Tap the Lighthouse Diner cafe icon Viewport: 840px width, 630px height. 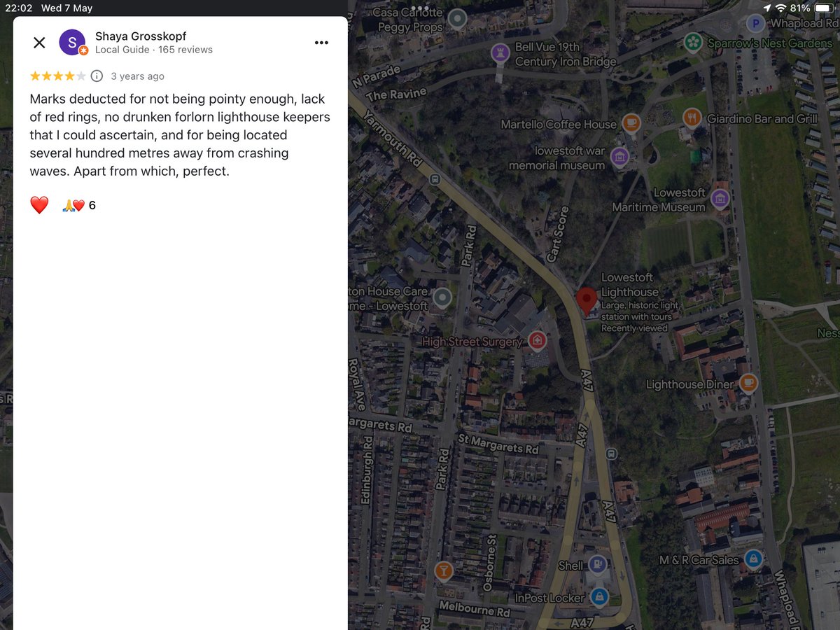coord(748,383)
